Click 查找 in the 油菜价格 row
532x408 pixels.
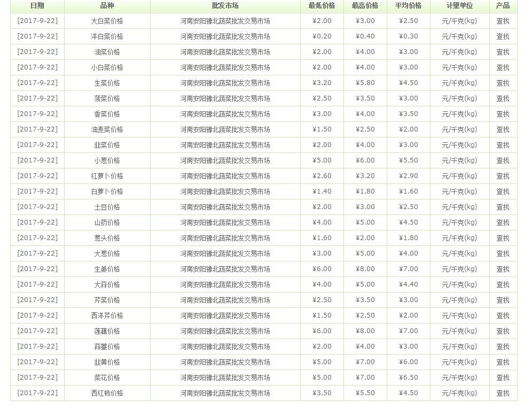point(503,52)
